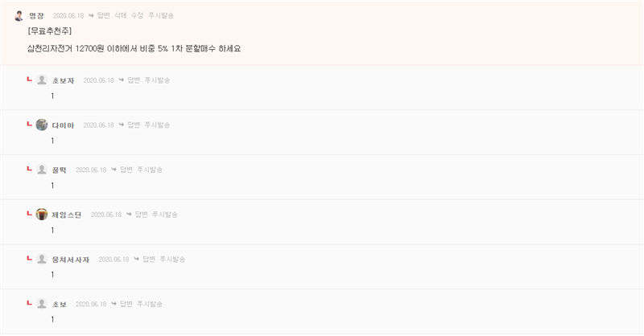Viewport: 644px width, 336px height.
Task: Click 초보자's default avatar icon
Action: [42, 80]
